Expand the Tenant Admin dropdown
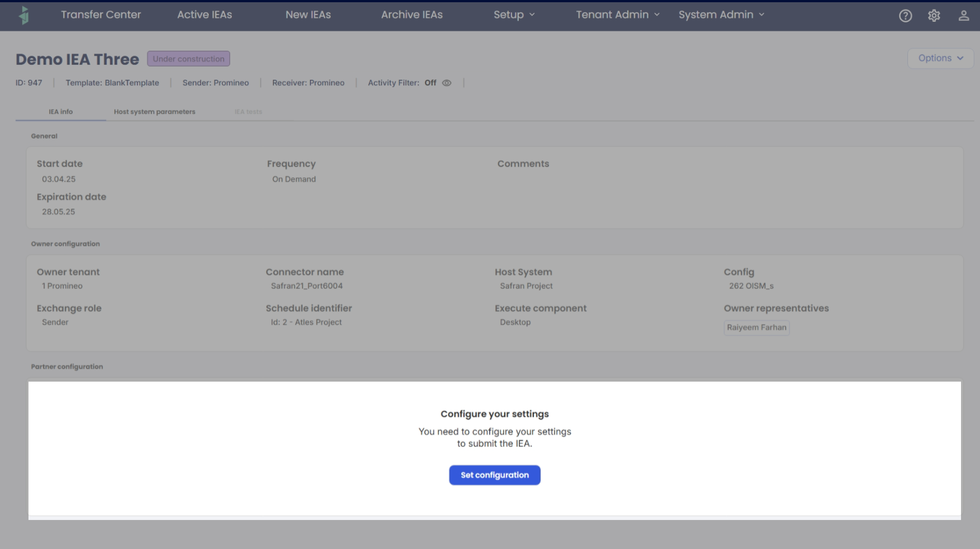980x549 pixels. coord(617,15)
